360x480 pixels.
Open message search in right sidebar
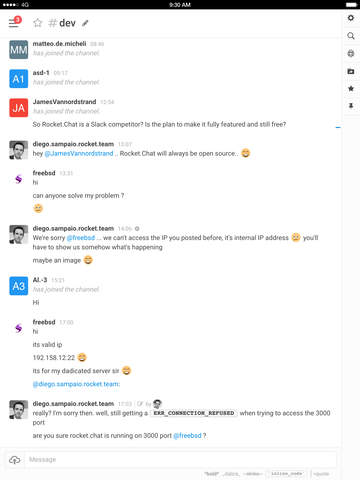351,36
